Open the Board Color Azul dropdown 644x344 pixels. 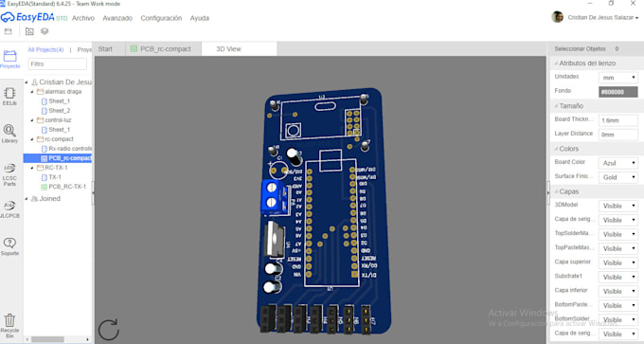tap(617, 163)
